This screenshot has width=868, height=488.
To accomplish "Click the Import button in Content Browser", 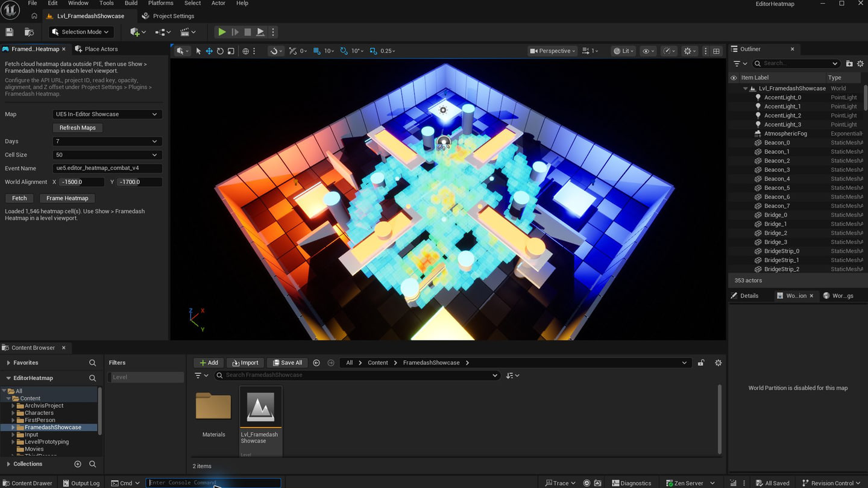I will [x=245, y=363].
